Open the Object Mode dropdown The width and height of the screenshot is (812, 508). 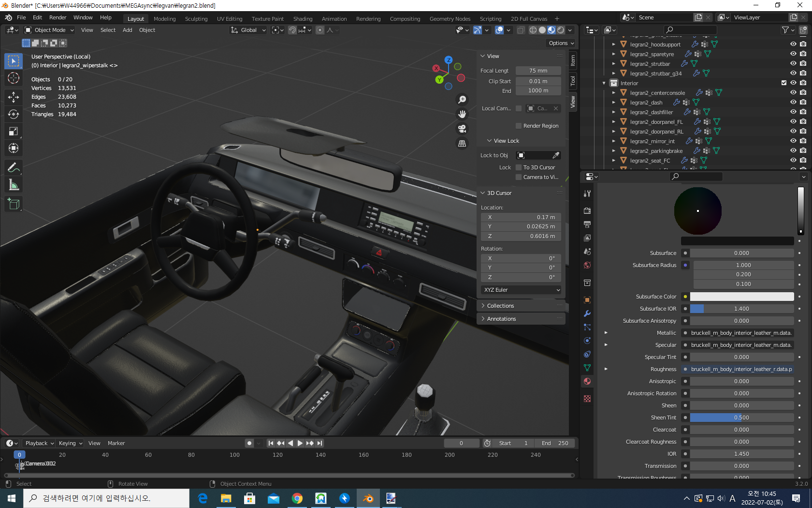(49, 30)
